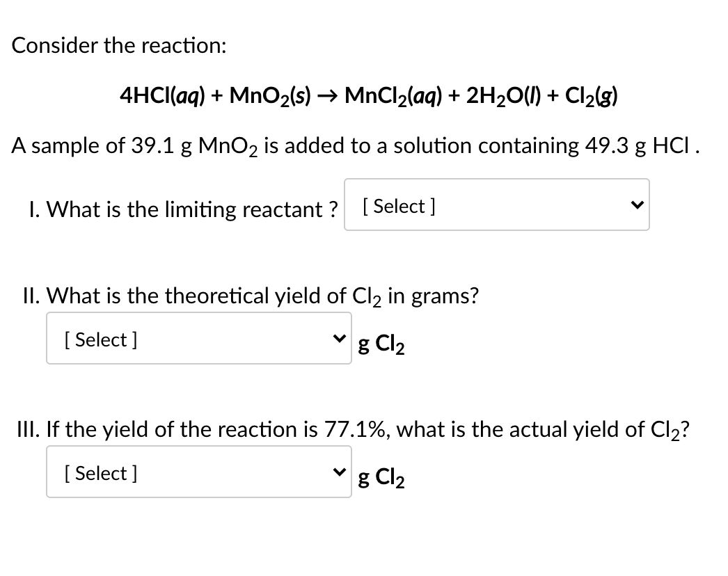Open the actual yield dropdown for question III

tap(198, 472)
